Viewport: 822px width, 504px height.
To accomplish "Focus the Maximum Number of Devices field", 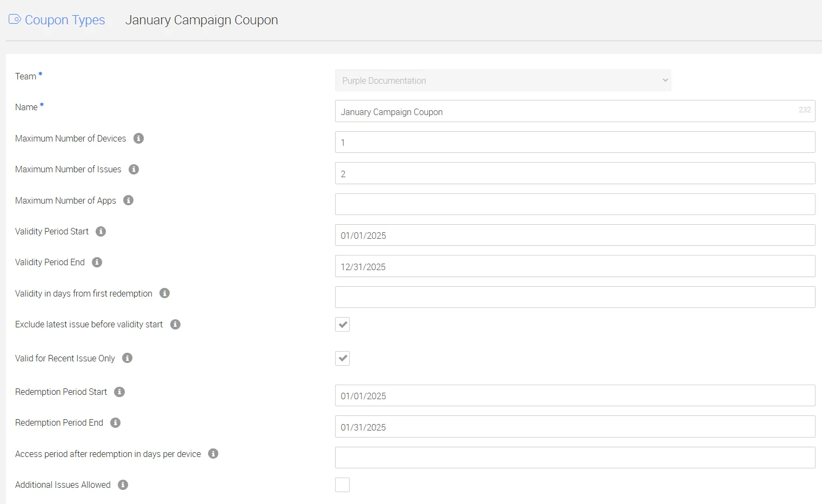I will (x=575, y=142).
